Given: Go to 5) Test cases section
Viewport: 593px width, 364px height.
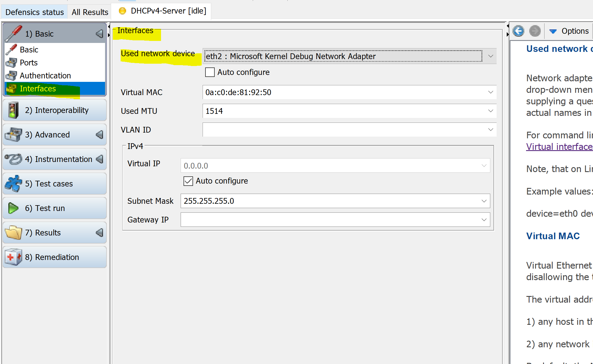Looking at the screenshot, I should [55, 184].
